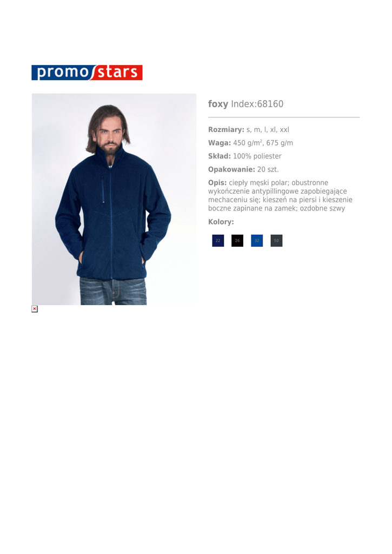
Task: Select navy color swatch 22
Action: (x=218, y=241)
